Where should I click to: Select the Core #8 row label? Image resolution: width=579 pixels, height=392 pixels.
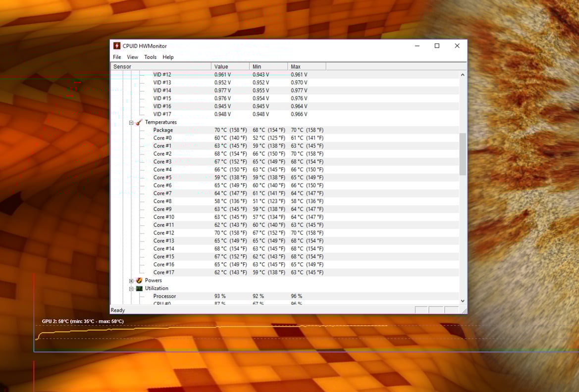pyautogui.click(x=162, y=201)
